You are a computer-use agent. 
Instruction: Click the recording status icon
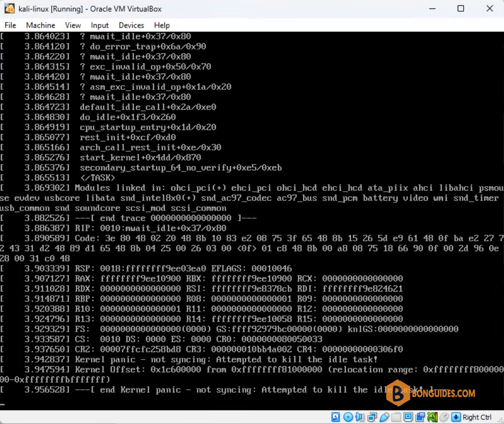[420, 417]
